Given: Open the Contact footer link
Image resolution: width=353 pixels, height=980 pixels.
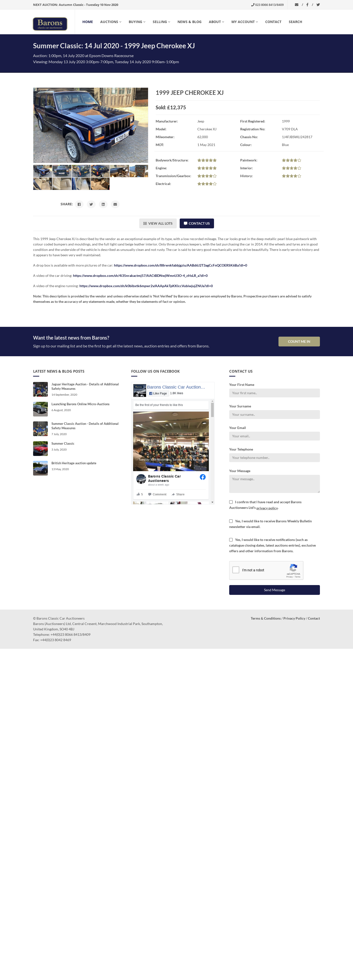Looking at the screenshot, I should [x=314, y=619].
